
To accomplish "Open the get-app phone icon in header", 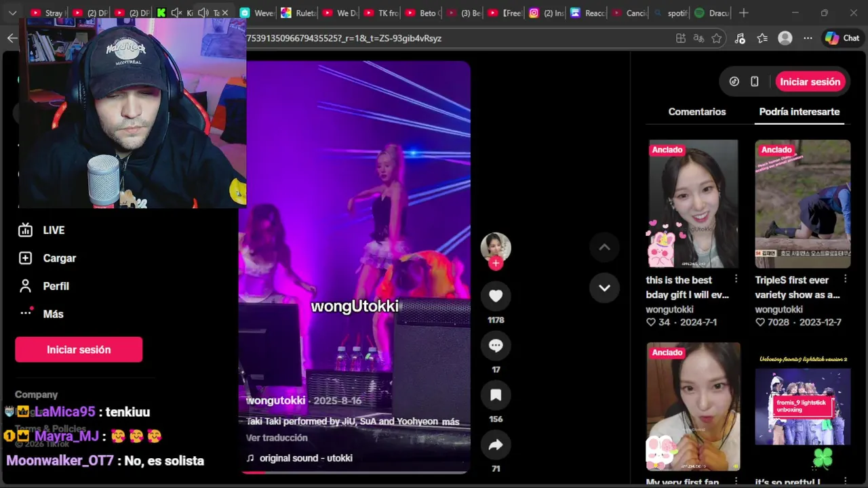I will coord(754,82).
